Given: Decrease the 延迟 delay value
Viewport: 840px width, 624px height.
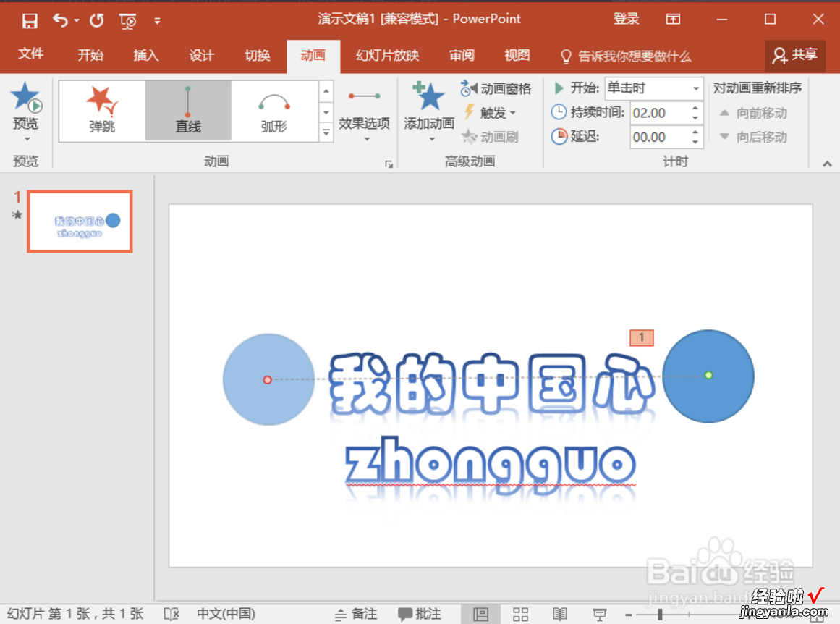Looking at the screenshot, I should click(x=695, y=142).
